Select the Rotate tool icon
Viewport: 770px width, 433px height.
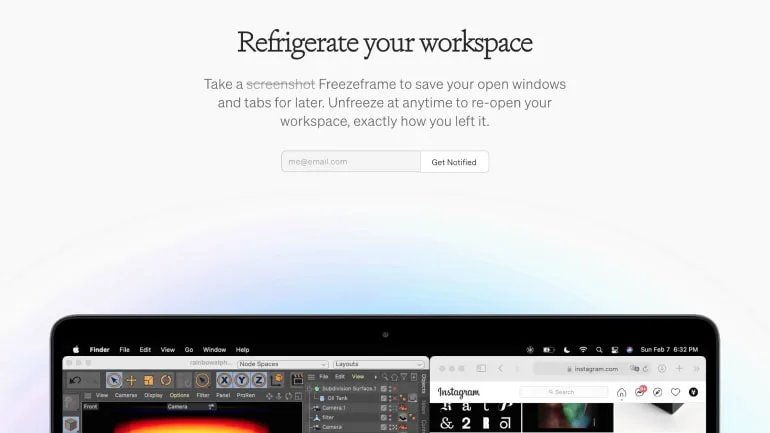click(166, 380)
